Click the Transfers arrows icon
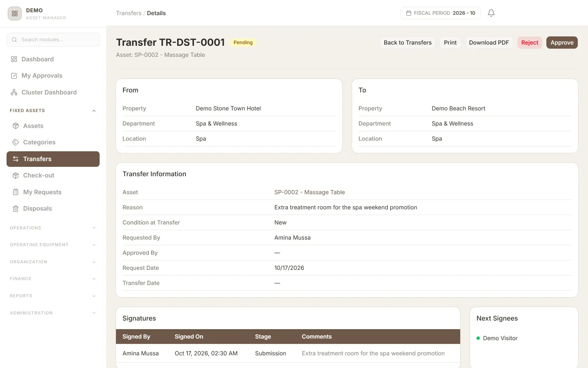Image resolution: width=588 pixels, height=368 pixels. (16, 159)
